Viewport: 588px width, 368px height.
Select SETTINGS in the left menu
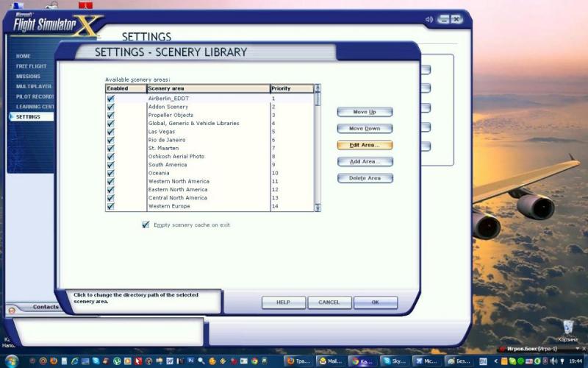(32, 117)
